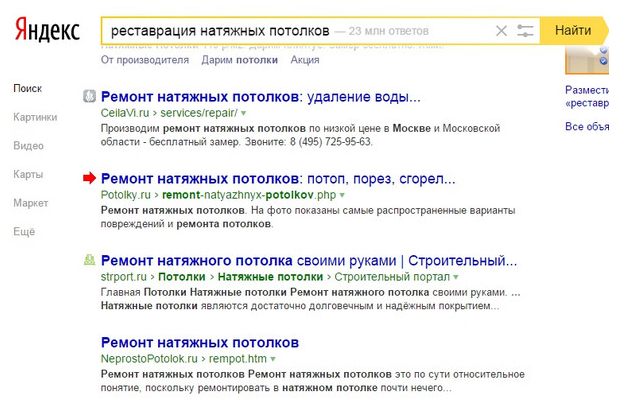Image resolution: width=628 pixels, height=410 pixels.
Task: Open the Яндекс logo home link
Action: (x=47, y=29)
